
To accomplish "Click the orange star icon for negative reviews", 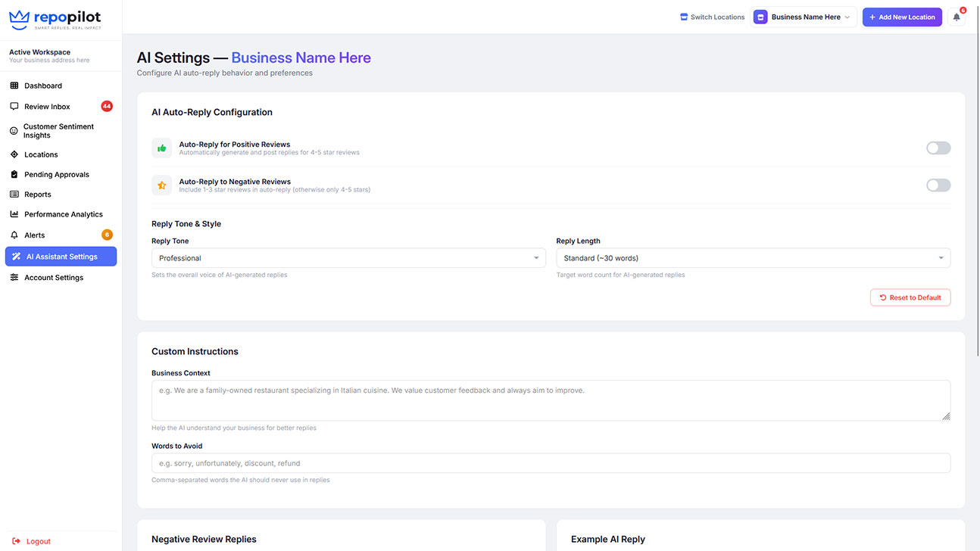I will pos(162,185).
